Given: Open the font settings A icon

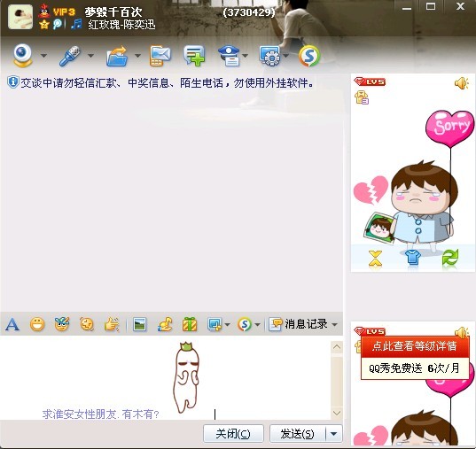Looking at the screenshot, I should (x=12, y=324).
